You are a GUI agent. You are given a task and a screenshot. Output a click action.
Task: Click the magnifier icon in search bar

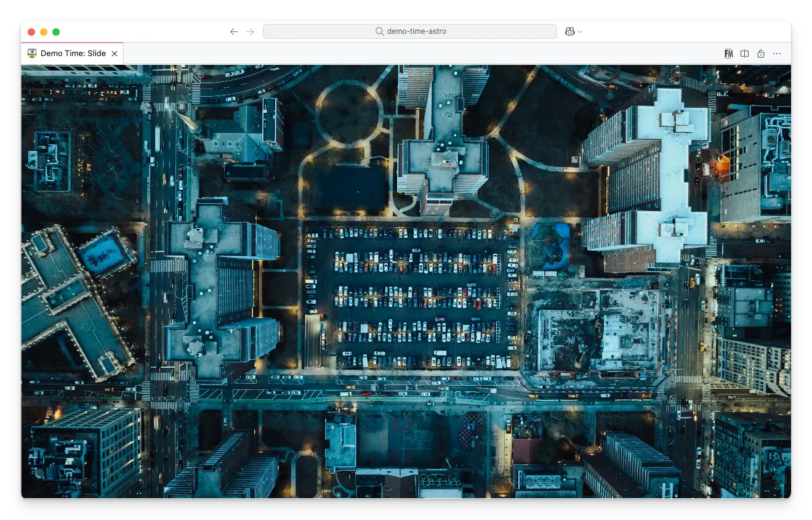click(x=380, y=31)
